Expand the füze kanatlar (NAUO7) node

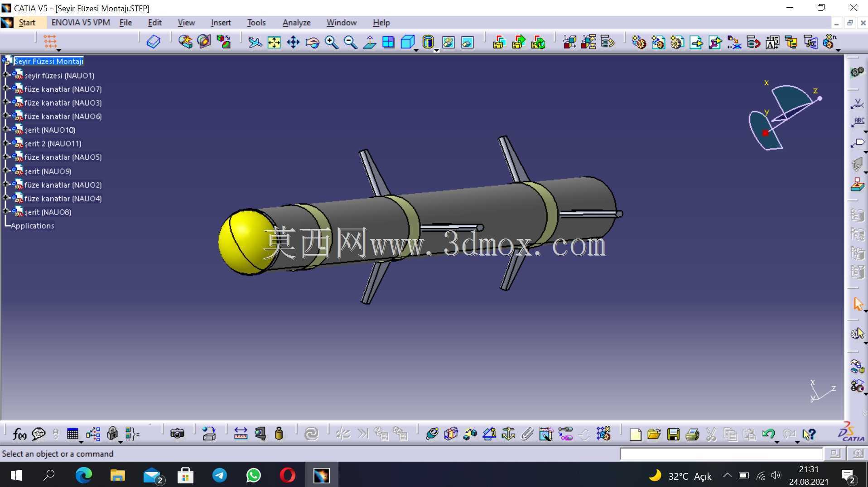(x=6, y=88)
